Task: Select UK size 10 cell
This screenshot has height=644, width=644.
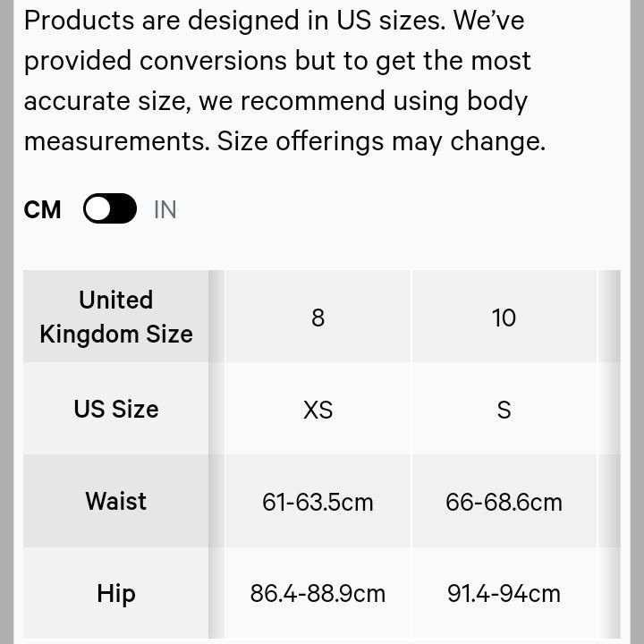Action: pyautogui.click(x=504, y=318)
